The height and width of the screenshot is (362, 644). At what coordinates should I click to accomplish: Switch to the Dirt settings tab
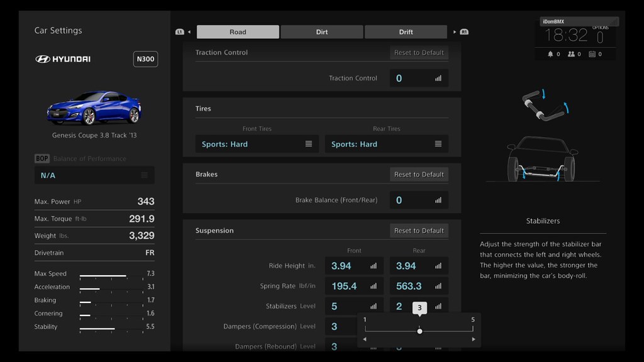point(321,32)
